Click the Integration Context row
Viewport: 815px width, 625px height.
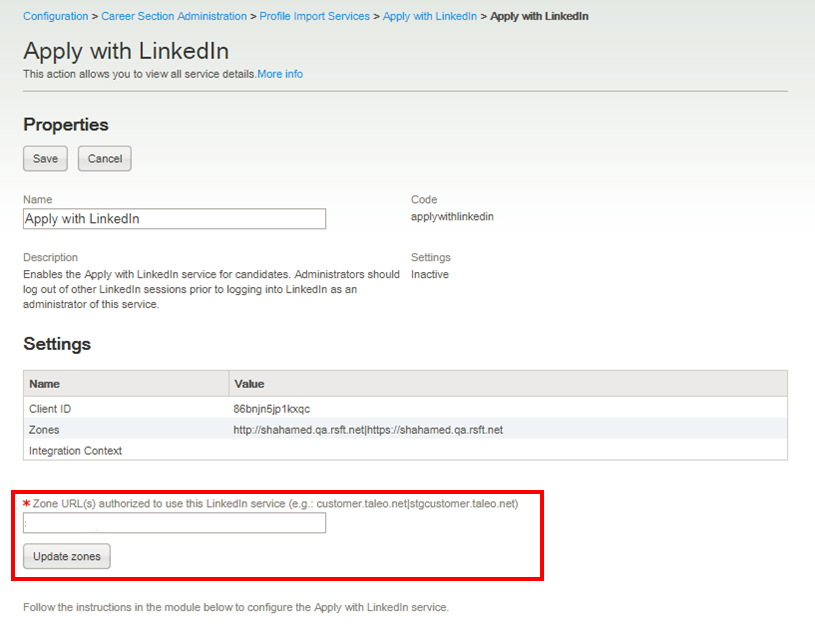pos(405,450)
